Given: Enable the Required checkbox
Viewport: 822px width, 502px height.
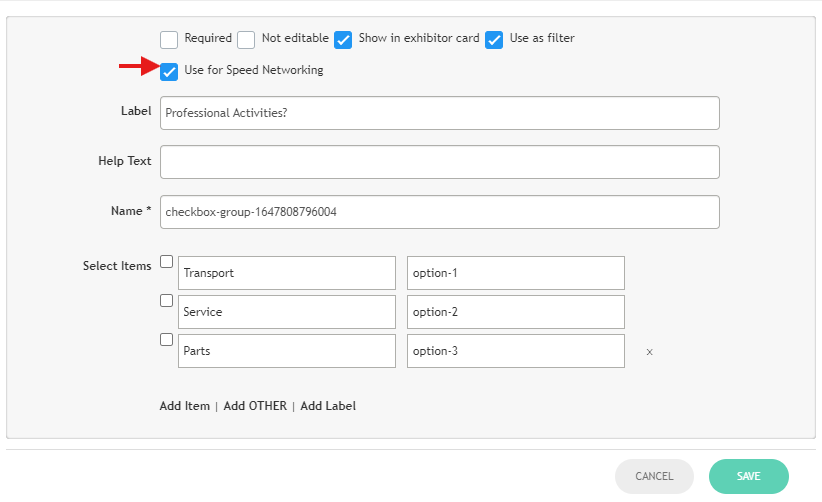Looking at the screenshot, I should pyautogui.click(x=170, y=40).
